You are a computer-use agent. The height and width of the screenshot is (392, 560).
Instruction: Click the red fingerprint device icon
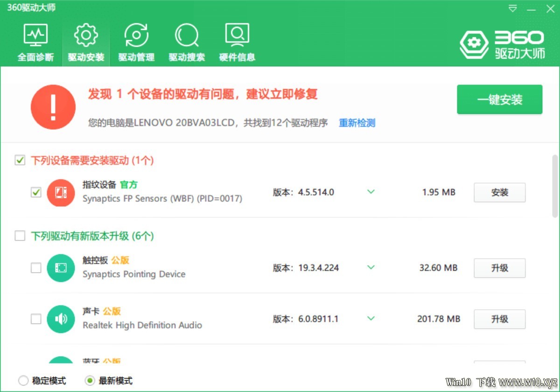click(x=61, y=192)
